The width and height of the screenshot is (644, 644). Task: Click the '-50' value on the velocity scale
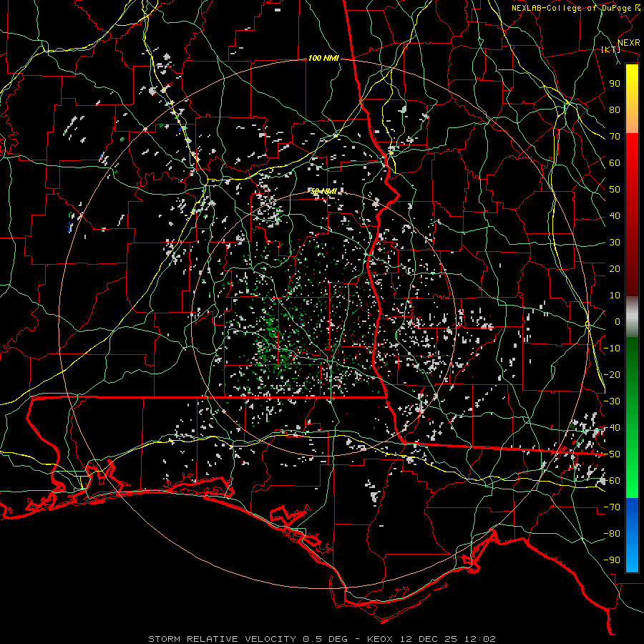tap(612, 454)
